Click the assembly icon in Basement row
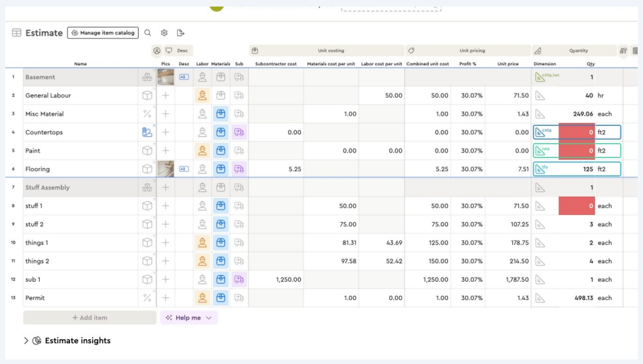Viewport: 643px width, 364px height. [x=147, y=77]
